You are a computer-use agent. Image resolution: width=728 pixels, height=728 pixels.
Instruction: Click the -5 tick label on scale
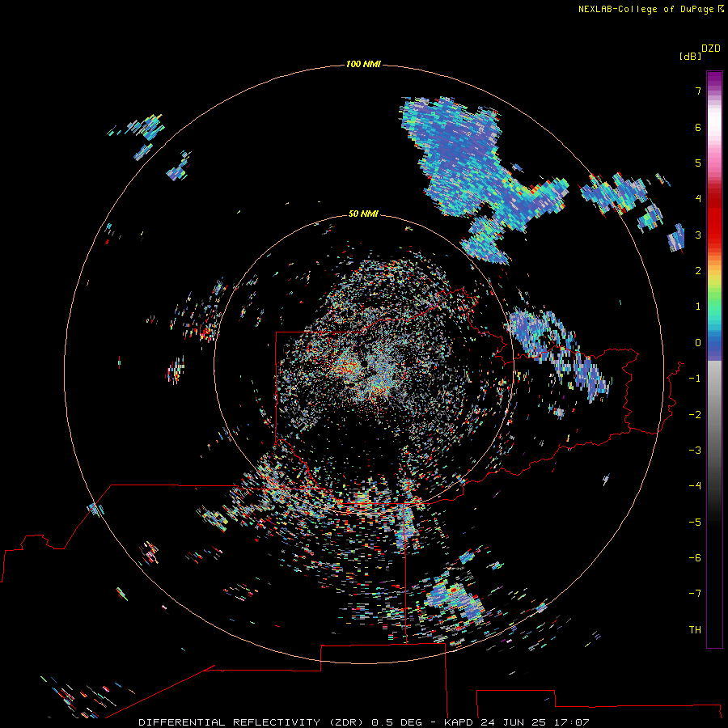[695, 523]
